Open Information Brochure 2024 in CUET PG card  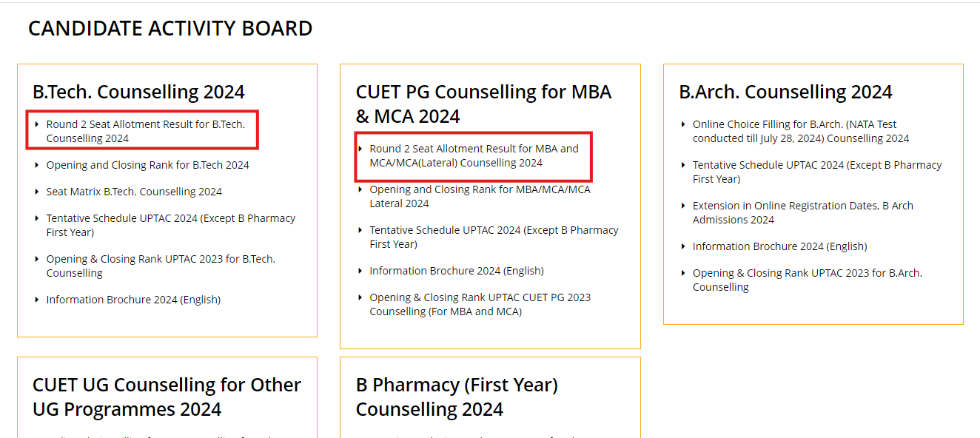(457, 271)
